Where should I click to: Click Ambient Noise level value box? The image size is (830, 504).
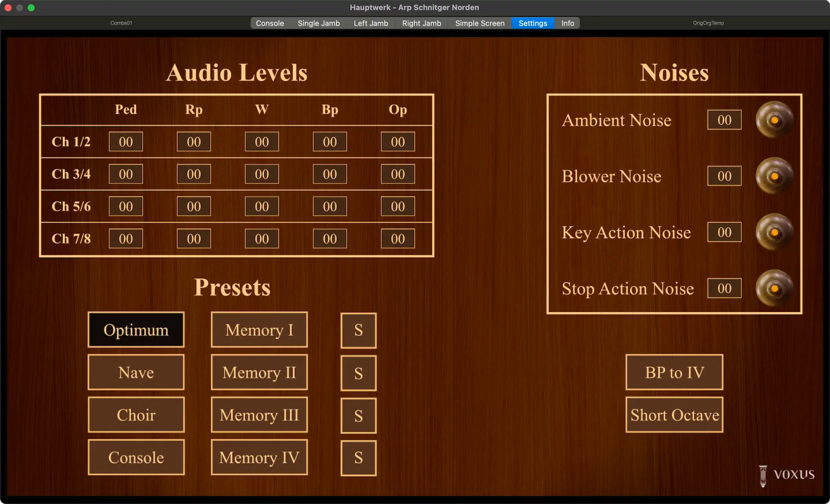[724, 120]
